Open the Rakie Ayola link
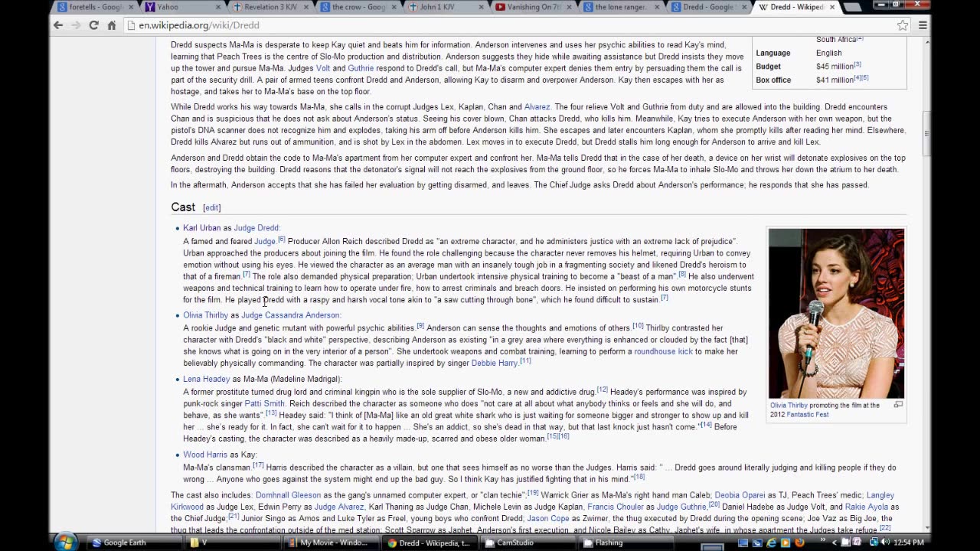The image size is (980, 551). point(866,507)
